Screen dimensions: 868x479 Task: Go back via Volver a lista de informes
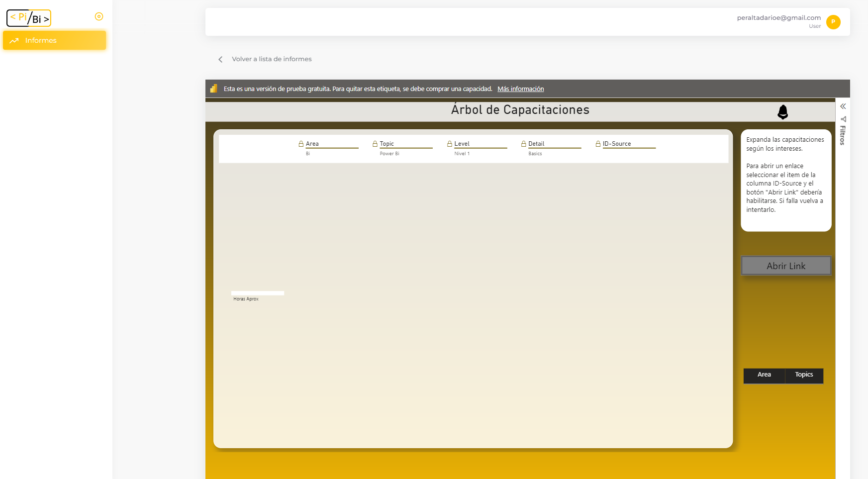[x=272, y=59]
